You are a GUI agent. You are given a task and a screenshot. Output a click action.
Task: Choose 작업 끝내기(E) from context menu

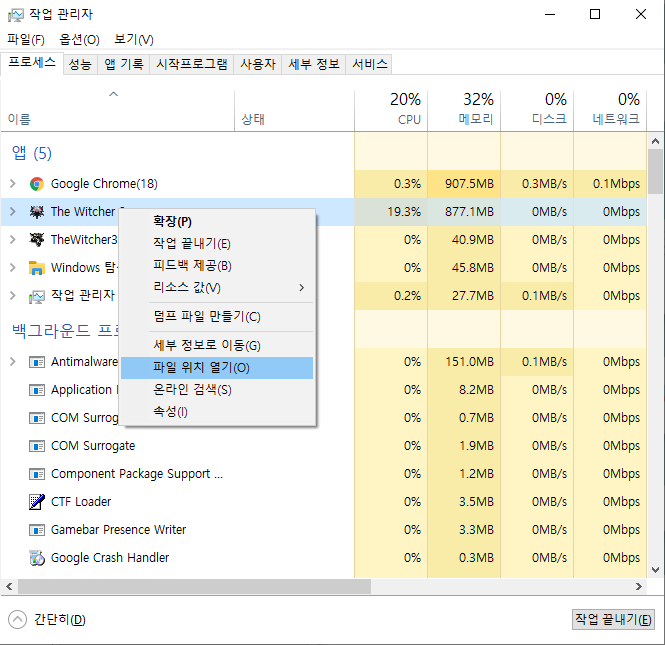pyautogui.click(x=217, y=243)
